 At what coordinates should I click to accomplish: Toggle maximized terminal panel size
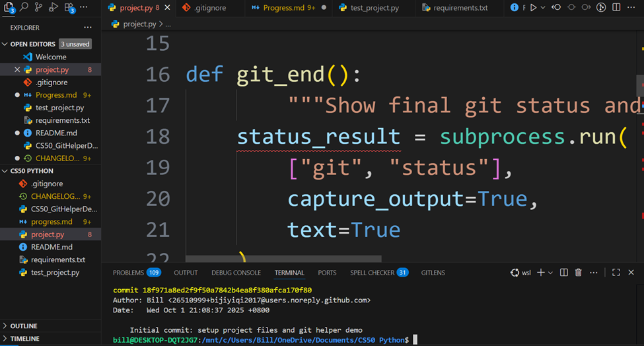[x=616, y=273]
